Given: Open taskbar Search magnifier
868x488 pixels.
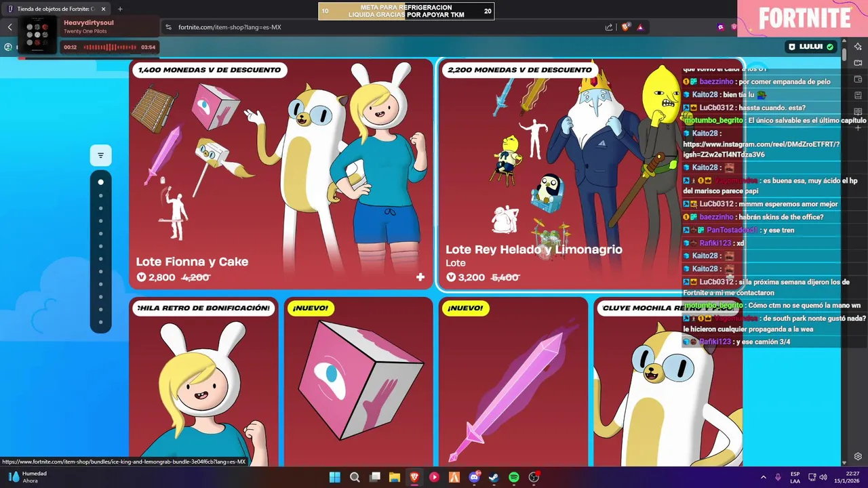Looking at the screenshot, I should [x=355, y=477].
